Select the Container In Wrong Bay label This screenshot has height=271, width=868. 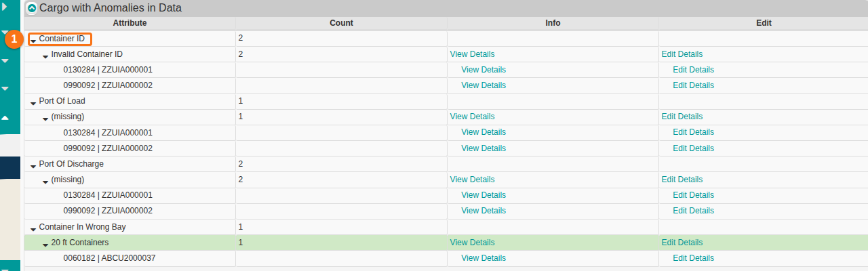[x=83, y=227]
